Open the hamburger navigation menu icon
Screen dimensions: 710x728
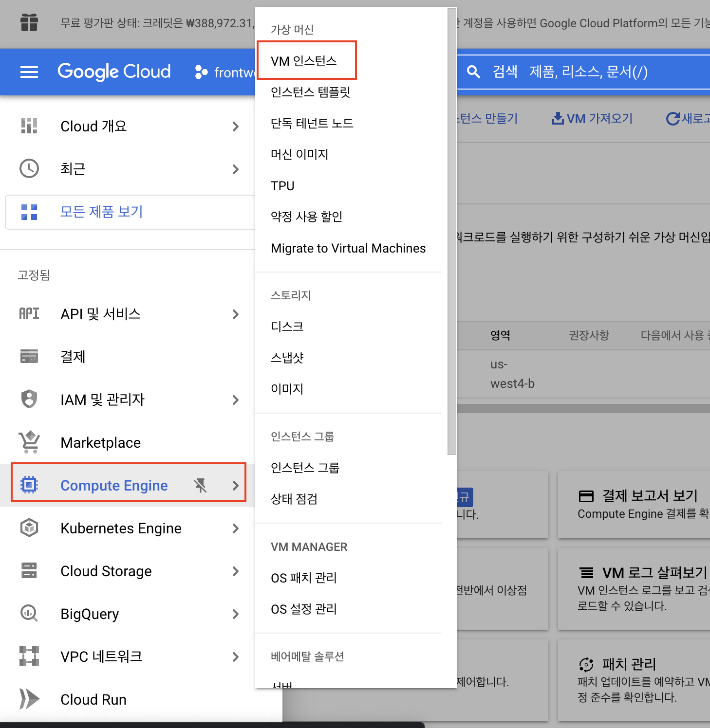coord(29,73)
